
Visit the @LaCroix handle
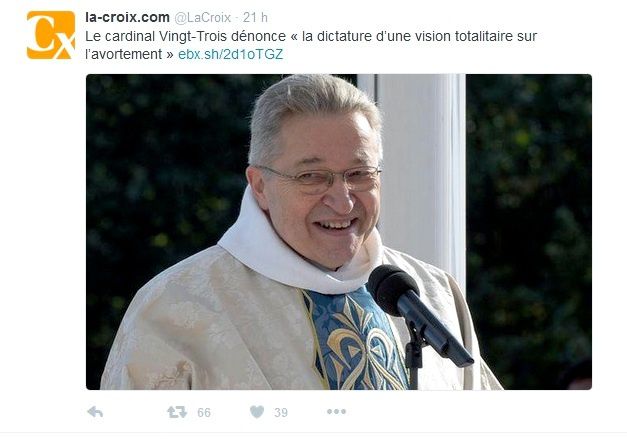[202, 18]
